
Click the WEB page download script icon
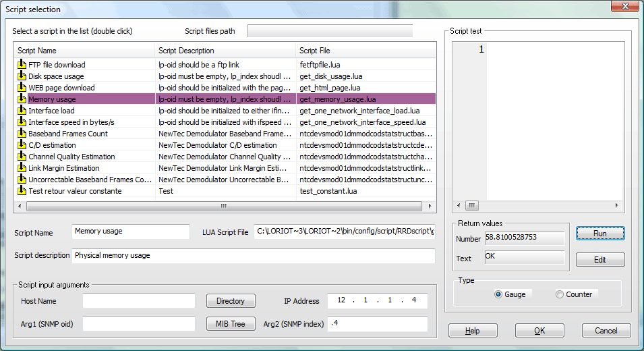pyautogui.click(x=22, y=87)
